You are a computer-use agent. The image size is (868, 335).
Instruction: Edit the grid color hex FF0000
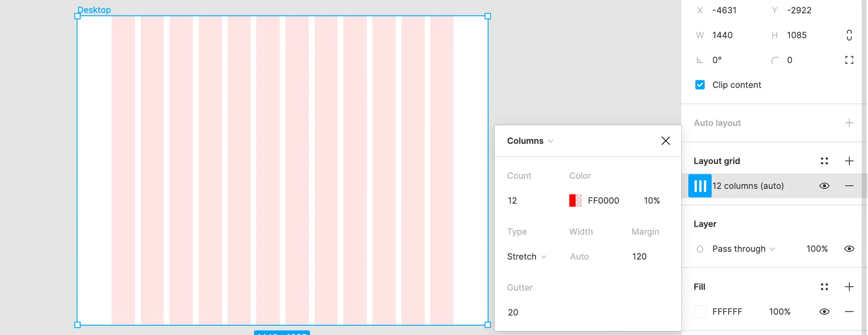coord(604,200)
